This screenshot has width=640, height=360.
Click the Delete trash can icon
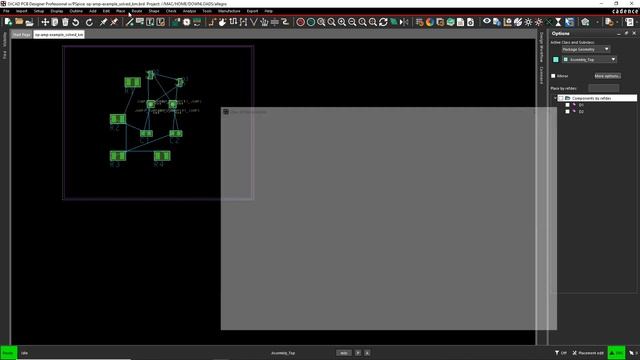click(65, 22)
